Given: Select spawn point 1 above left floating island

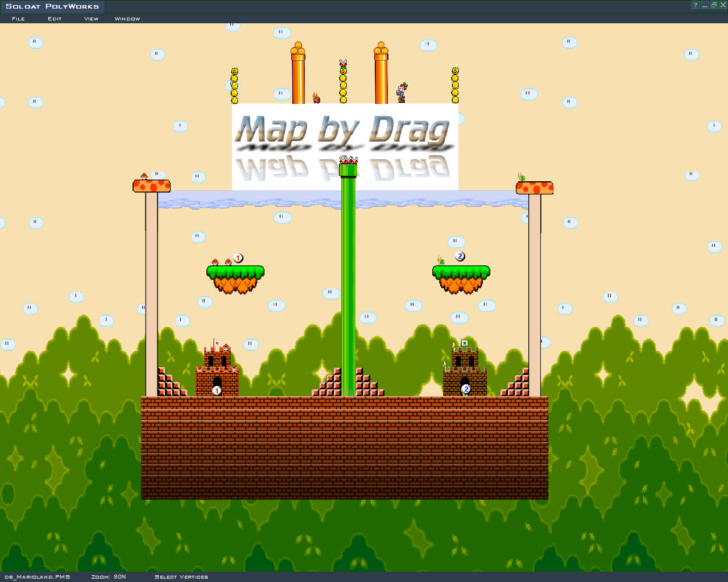Looking at the screenshot, I should 238,258.
